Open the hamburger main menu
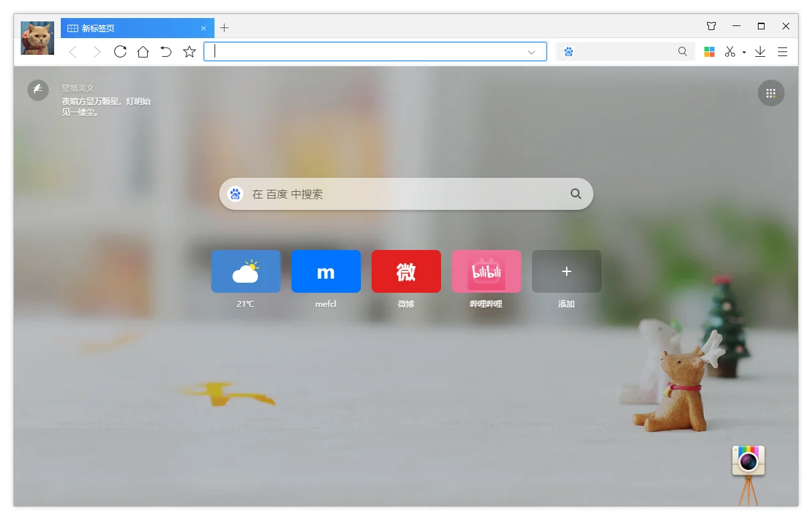 [x=783, y=51]
